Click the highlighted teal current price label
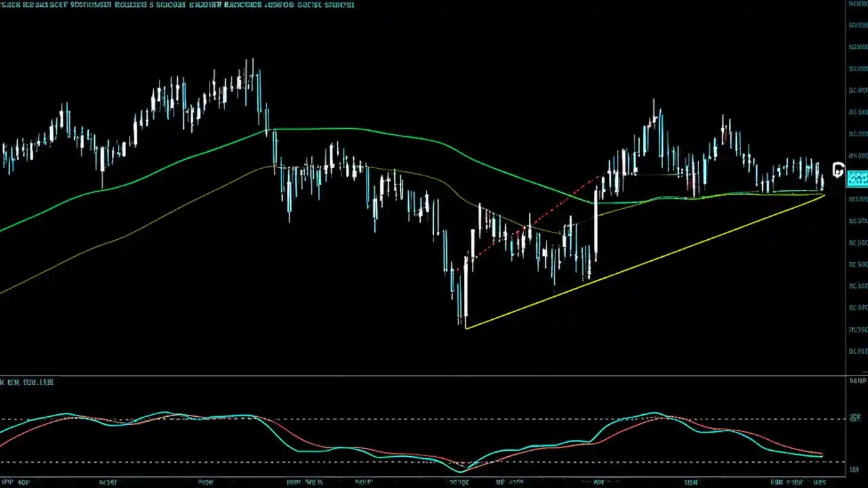Screen dimensions: 868x488 (857, 178)
